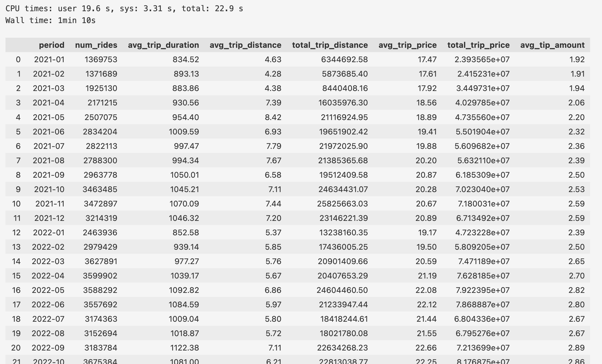Select avg_tip_amount value 2.89

pos(576,348)
